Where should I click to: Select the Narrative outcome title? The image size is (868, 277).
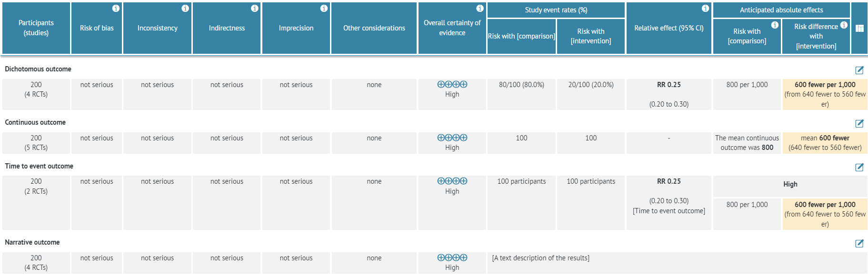click(x=32, y=242)
